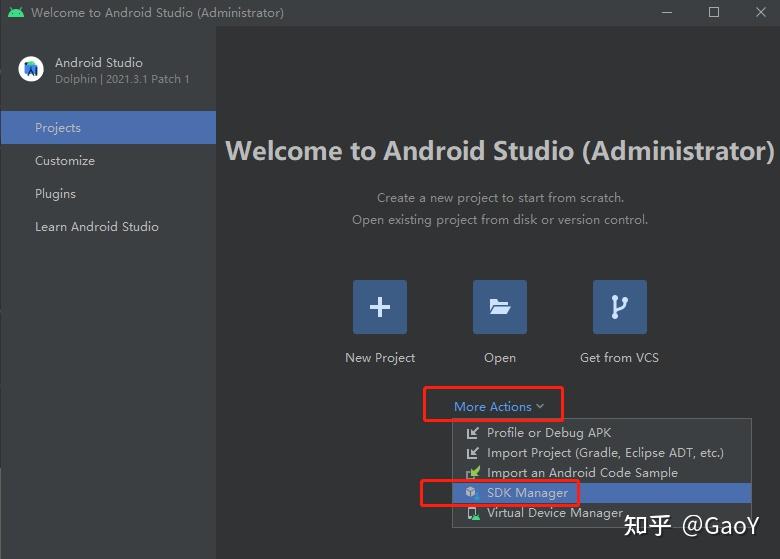Viewport: 780px width, 559px height.
Task: Click the New Project label
Action: 380,358
